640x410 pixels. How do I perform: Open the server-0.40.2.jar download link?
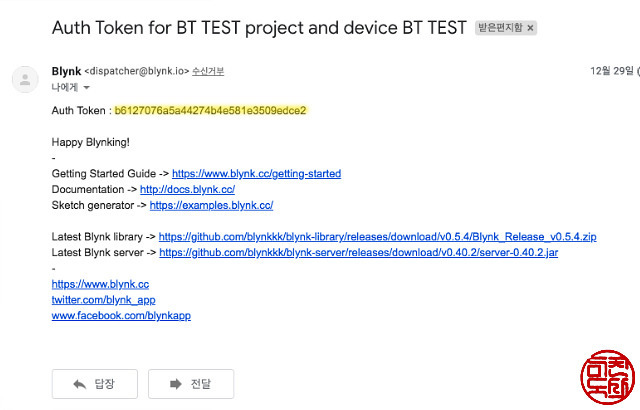click(x=358, y=253)
